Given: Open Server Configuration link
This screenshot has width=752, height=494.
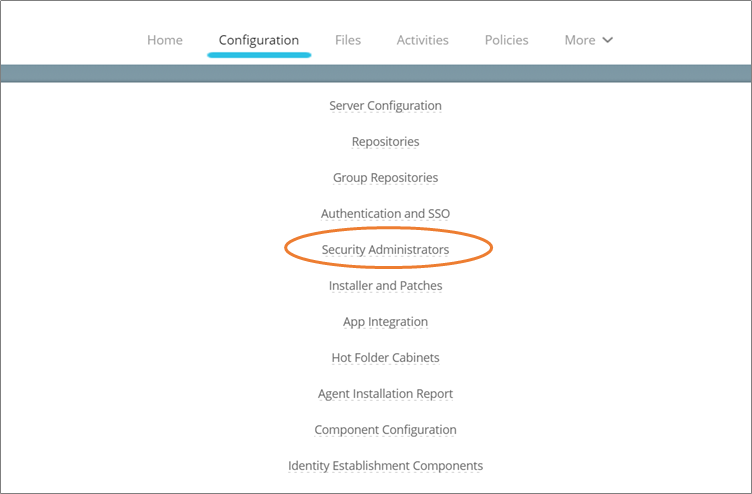Looking at the screenshot, I should [385, 106].
